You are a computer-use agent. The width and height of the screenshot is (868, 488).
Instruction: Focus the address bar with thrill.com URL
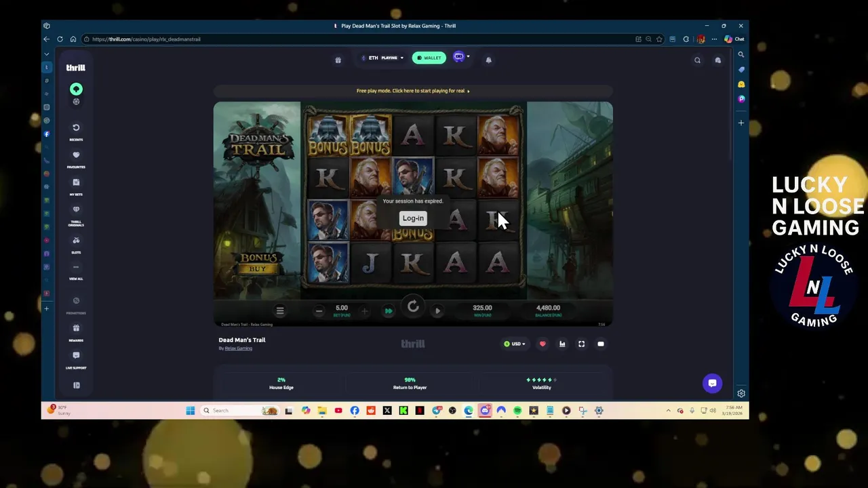[357, 39]
